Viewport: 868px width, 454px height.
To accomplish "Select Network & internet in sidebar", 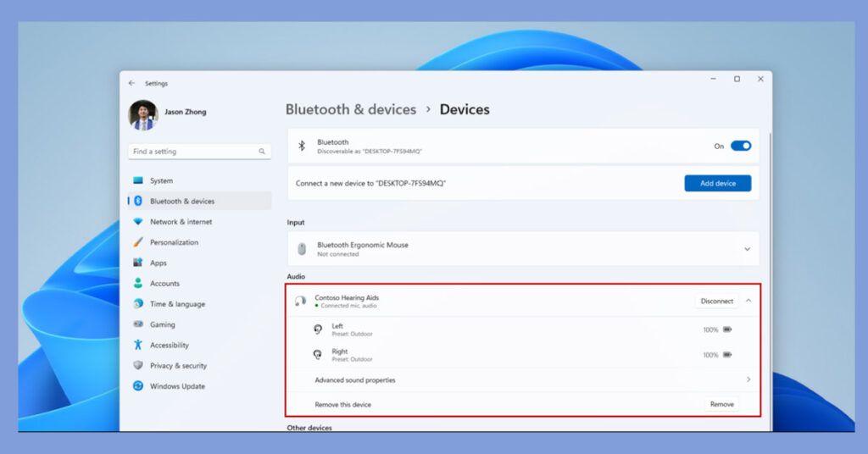I will tap(199, 222).
